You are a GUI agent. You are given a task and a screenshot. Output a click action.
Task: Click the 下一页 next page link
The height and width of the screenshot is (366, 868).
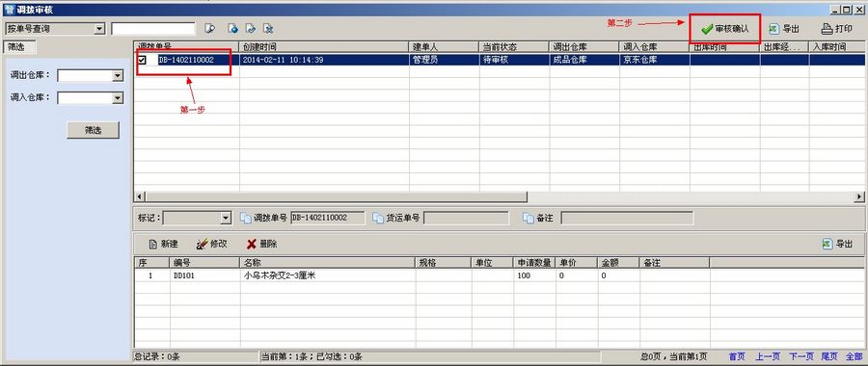click(x=801, y=357)
